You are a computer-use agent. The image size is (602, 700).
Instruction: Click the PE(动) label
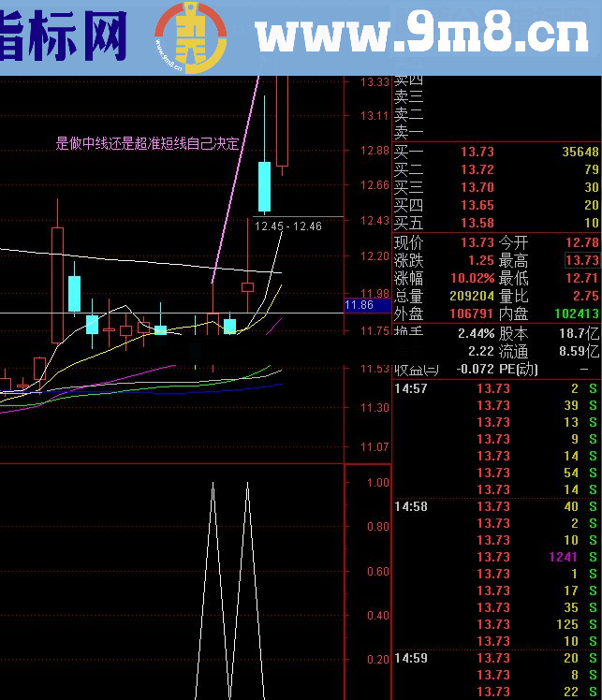(x=518, y=370)
